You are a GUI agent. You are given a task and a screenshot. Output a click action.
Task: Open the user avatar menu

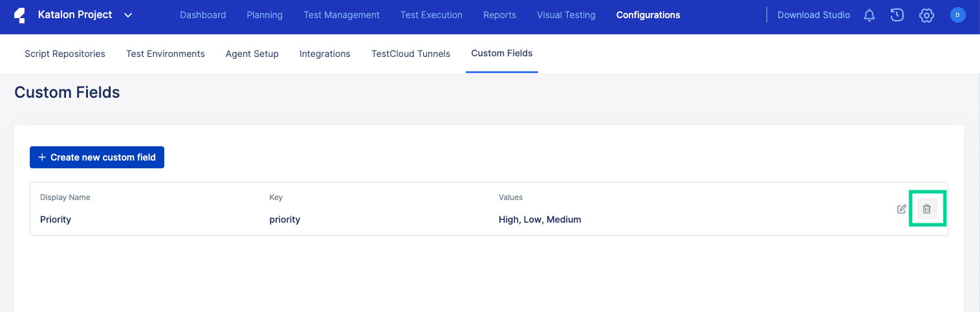click(x=957, y=15)
